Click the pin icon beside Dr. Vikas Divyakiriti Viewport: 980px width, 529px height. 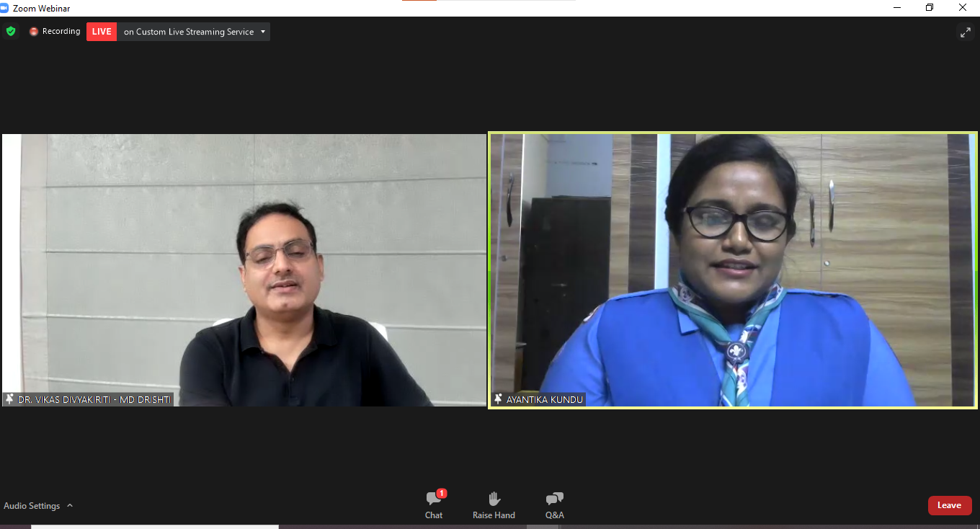(9, 399)
